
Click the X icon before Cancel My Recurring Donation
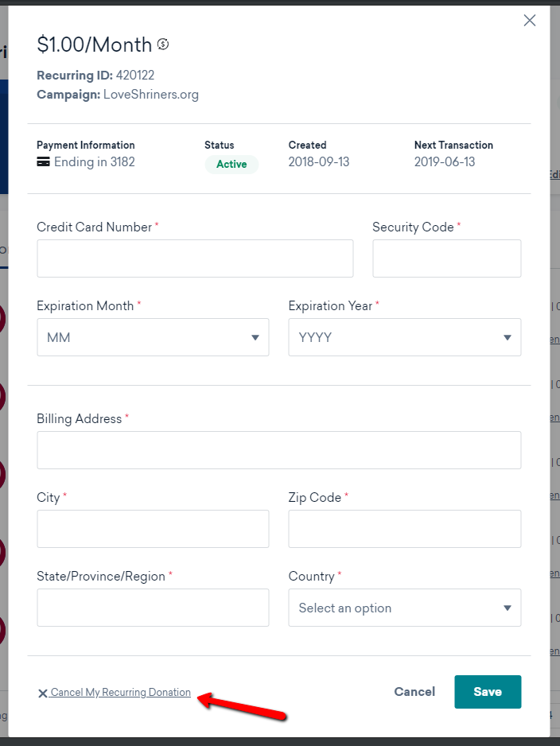(42, 694)
